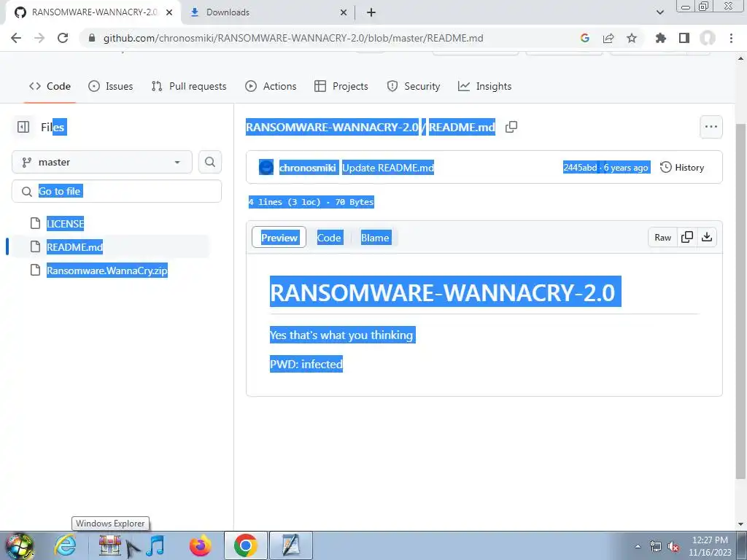
Task: View file History
Action: [682, 167]
